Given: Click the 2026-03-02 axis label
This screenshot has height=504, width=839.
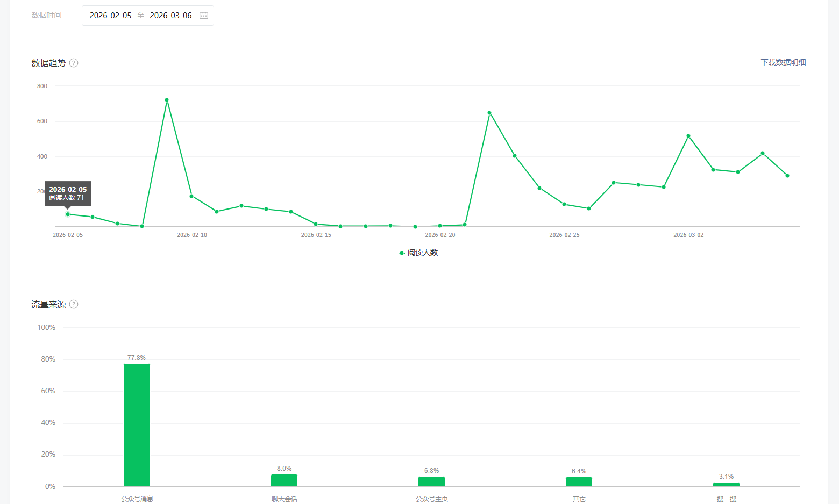Looking at the screenshot, I should [x=688, y=235].
